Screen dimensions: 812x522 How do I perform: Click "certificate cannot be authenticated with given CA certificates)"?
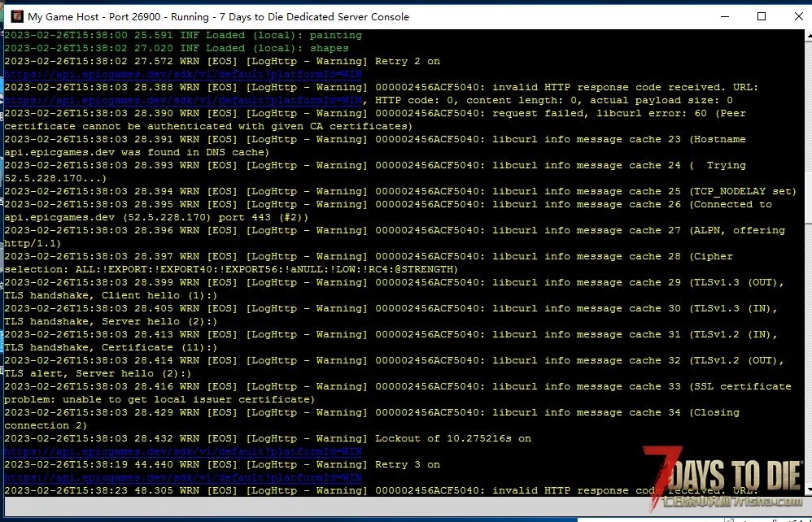[x=209, y=126]
